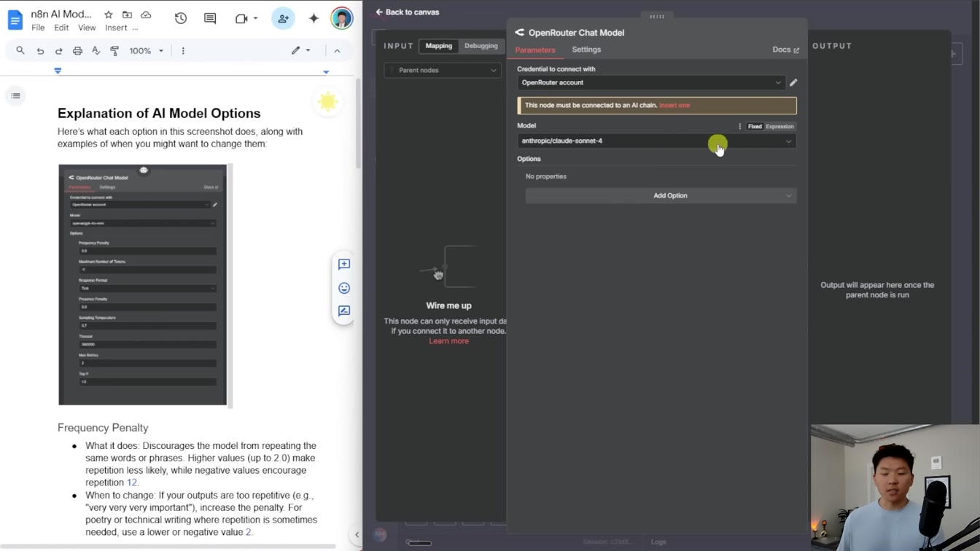The width and height of the screenshot is (980, 551).
Task: Select Mapping input view
Action: [439, 46]
